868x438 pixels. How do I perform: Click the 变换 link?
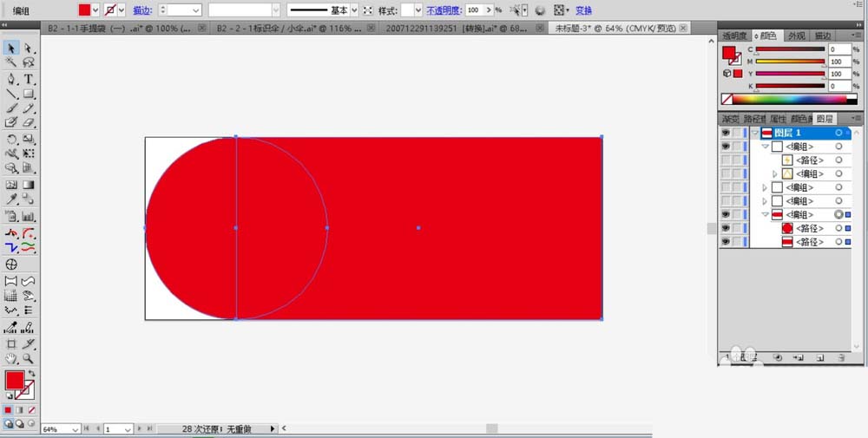pyautogui.click(x=584, y=10)
